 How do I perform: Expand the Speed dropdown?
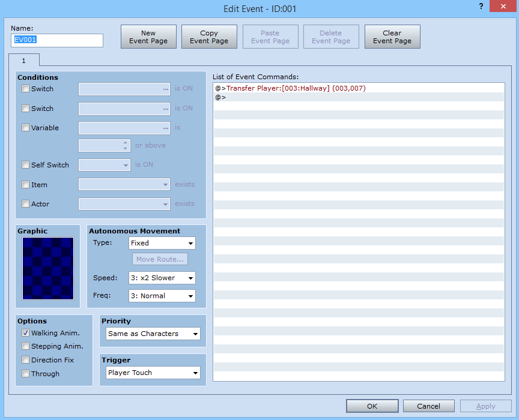[162, 278]
